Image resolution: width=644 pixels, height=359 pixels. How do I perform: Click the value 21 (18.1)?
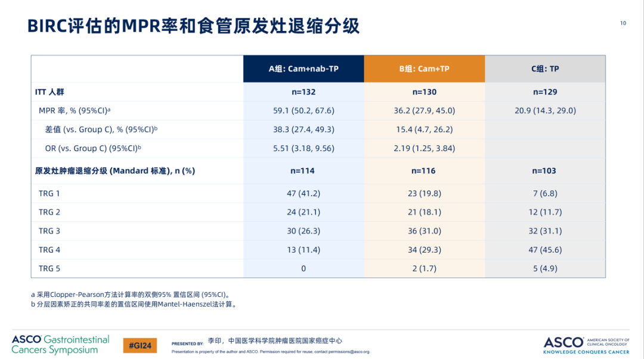point(425,212)
